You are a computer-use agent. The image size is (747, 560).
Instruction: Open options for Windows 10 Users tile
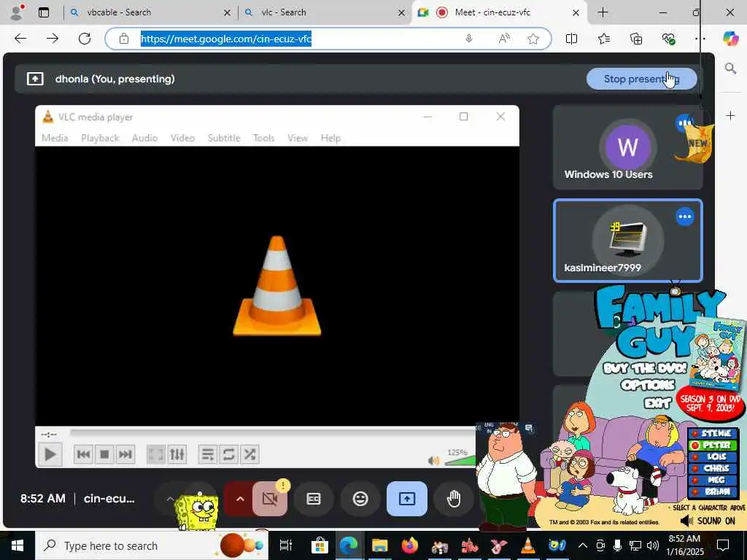click(684, 122)
